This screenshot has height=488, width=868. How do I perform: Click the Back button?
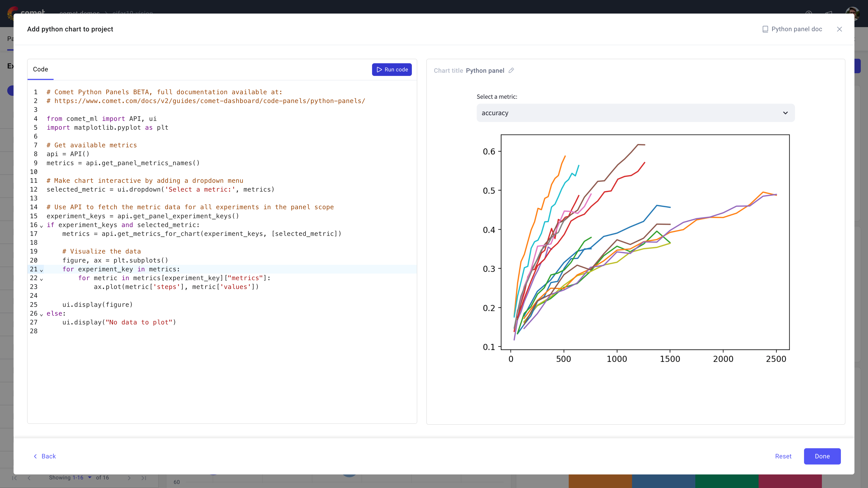pos(45,456)
